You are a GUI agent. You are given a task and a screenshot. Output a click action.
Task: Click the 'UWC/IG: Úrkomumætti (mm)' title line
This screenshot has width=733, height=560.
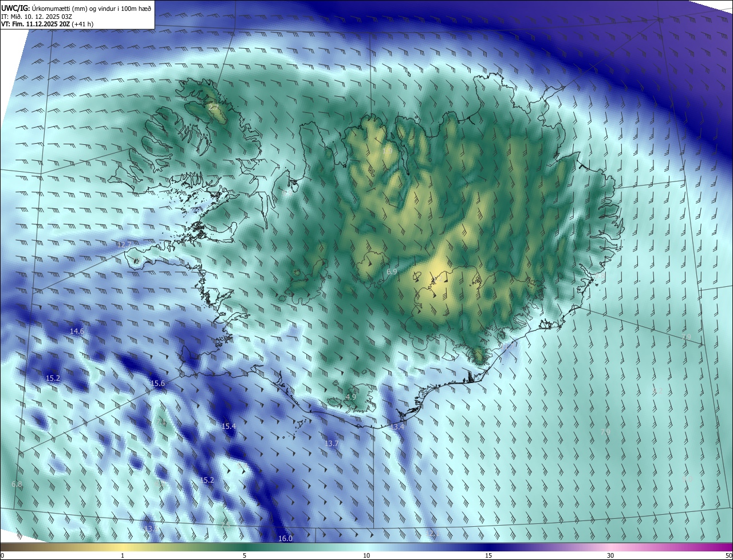point(76,8)
